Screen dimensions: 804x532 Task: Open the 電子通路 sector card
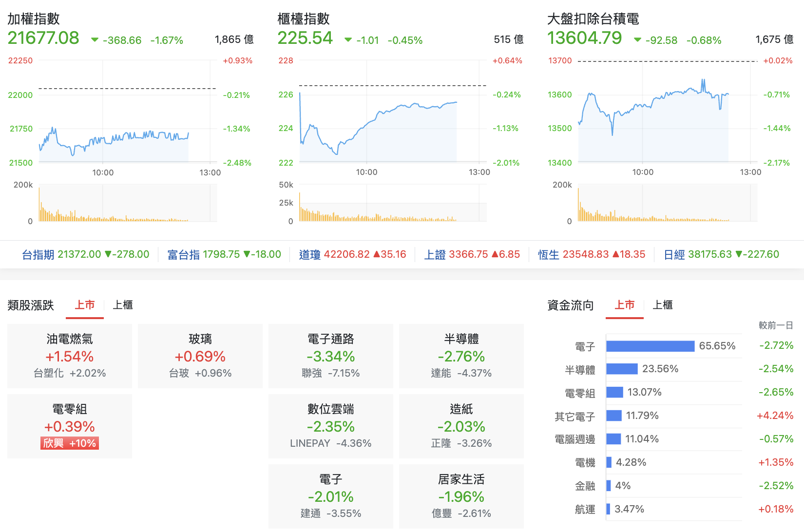click(331, 356)
